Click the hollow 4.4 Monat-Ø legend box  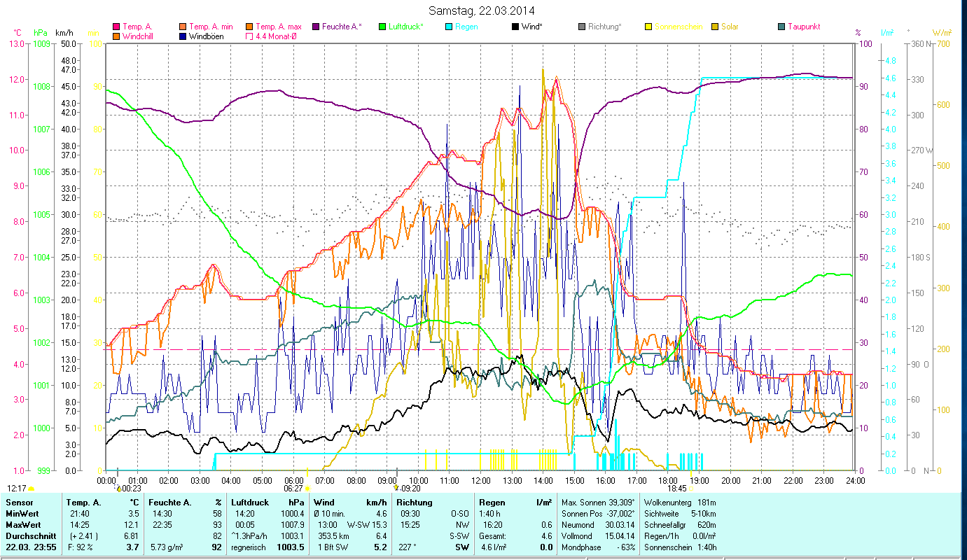(x=249, y=36)
